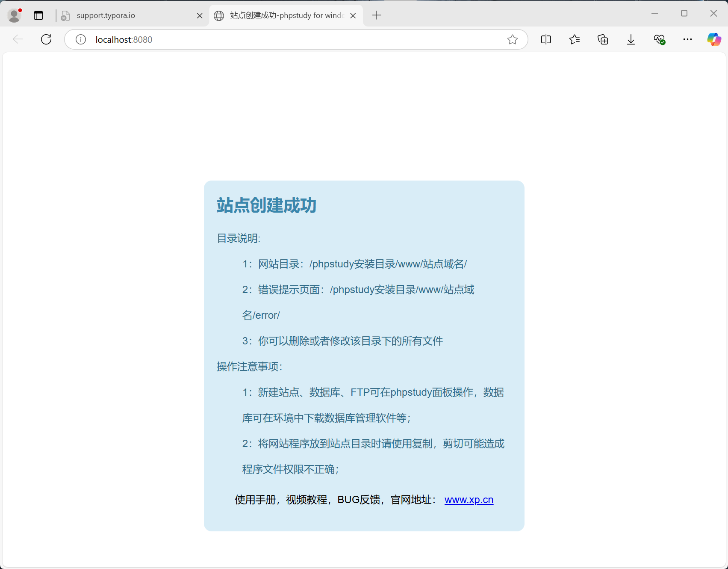Open Collections
Screen dimensions: 728x569
[602, 39]
